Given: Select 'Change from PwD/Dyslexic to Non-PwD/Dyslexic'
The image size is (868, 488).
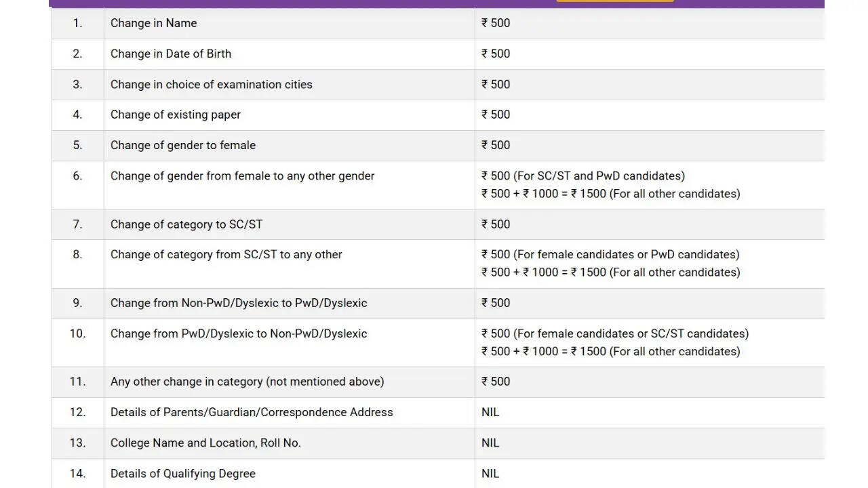Looking at the screenshot, I should (239, 333).
